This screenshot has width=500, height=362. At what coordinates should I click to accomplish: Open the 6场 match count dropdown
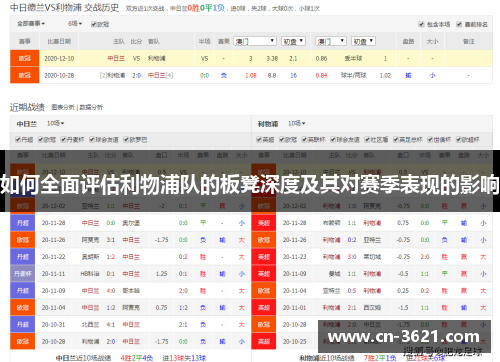pos(75,24)
